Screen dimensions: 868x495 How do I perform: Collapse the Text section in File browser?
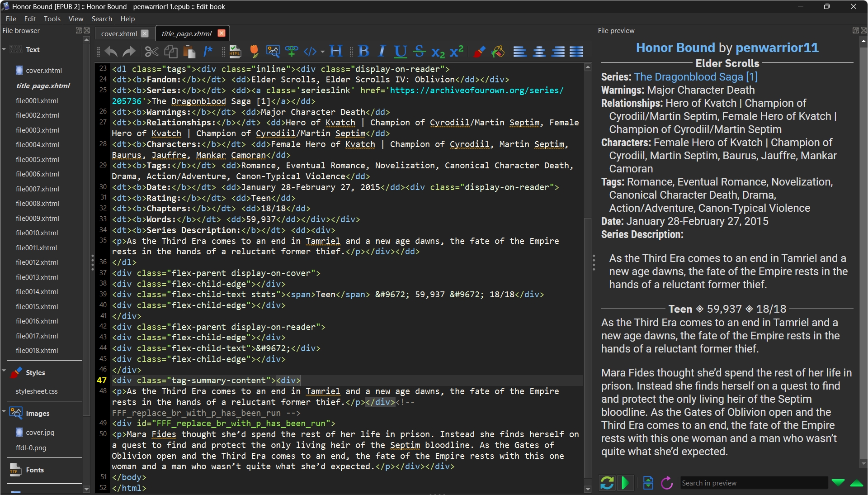coord(4,49)
